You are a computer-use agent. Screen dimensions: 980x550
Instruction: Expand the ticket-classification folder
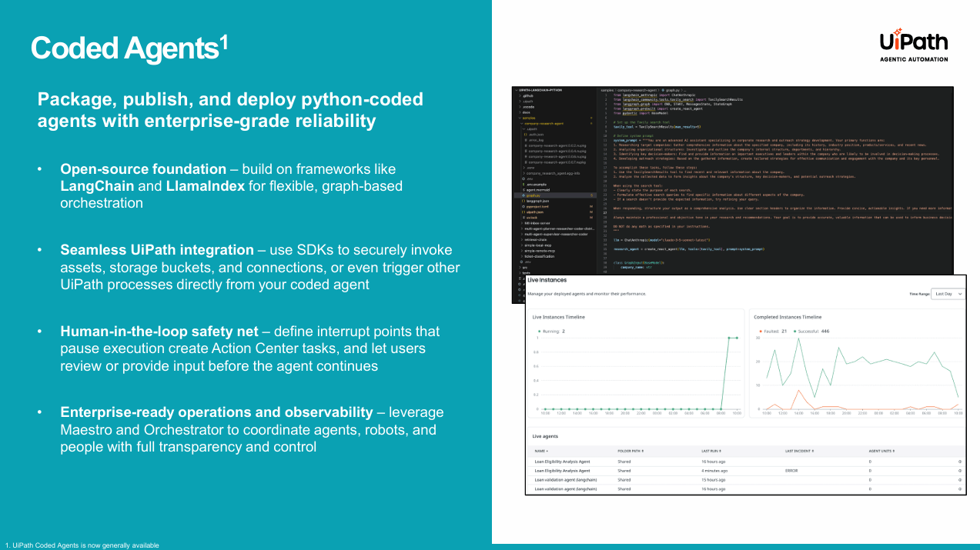pos(538,256)
